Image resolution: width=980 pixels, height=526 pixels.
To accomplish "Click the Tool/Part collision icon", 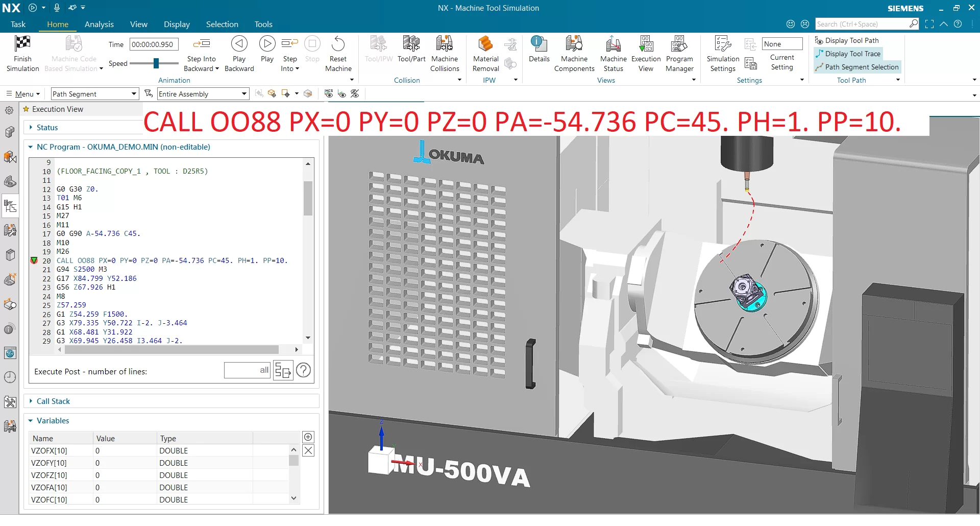I will pyautogui.click(x=411, y=44).
